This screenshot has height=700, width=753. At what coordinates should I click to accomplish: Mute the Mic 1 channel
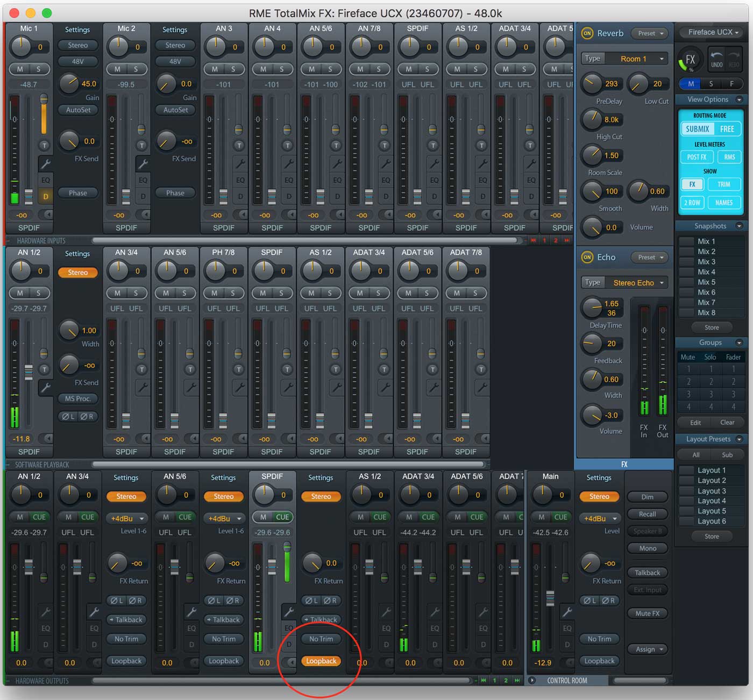coord(20,69)
